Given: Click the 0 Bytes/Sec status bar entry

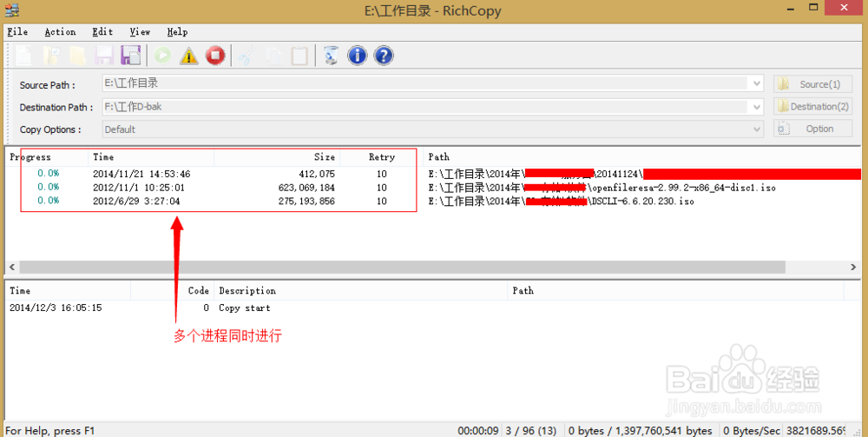Looking at the screenshot, I should [x=752, y=431].
